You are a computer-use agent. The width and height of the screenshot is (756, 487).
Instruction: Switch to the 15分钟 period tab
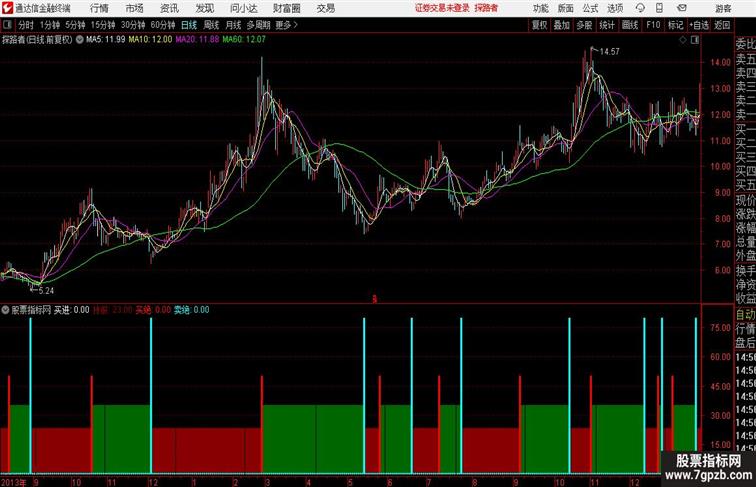tap(103, 25)
